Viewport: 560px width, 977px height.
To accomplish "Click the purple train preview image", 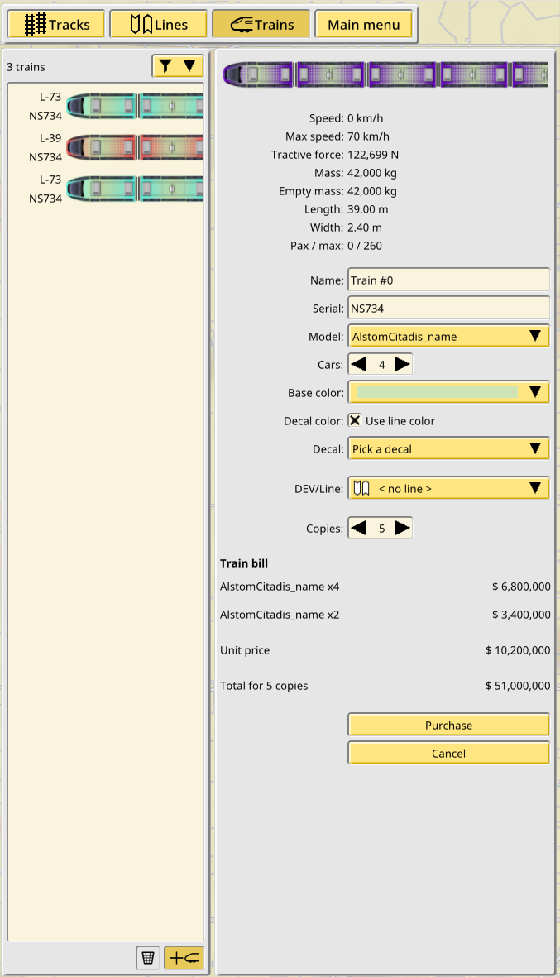I will (x=385, y=74).
